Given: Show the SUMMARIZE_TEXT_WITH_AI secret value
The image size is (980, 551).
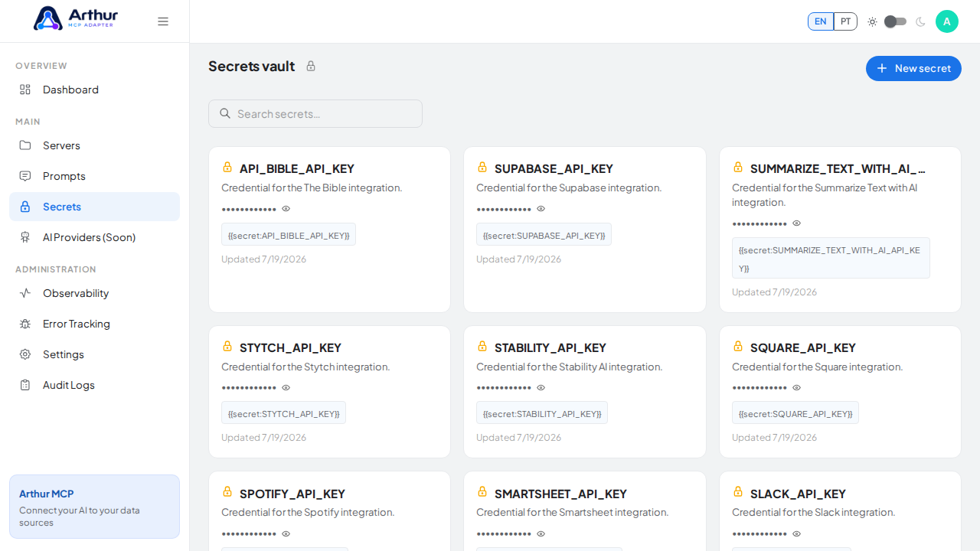Looking at the screenshot, I should click(x=797, y=223).
